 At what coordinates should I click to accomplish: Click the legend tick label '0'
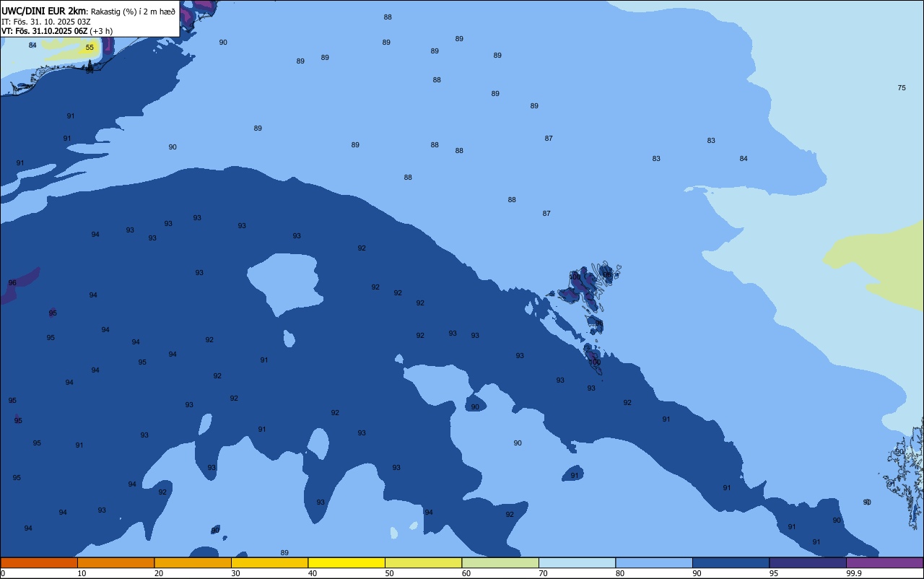[x=3, y=573]
